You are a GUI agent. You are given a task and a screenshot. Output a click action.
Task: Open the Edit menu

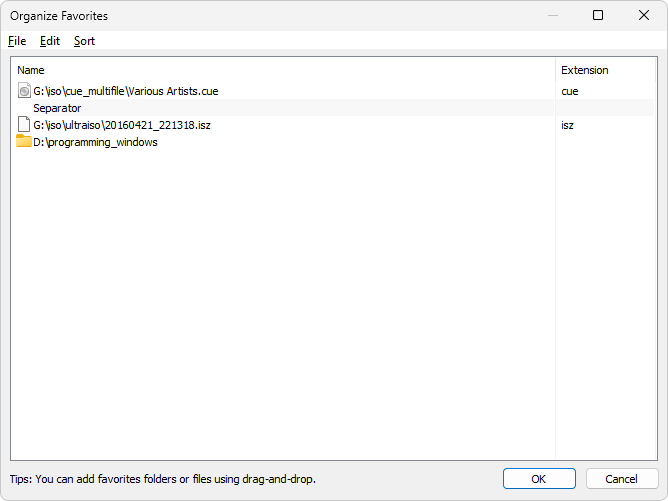tap(50, 41)
